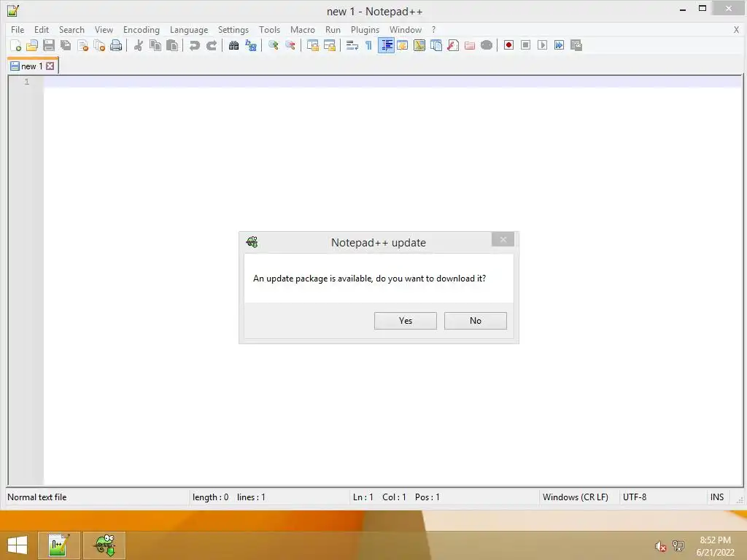Open the Document Map toolbar icon
Viewport: 747px width, 560px height.
[x=419, y=45]
